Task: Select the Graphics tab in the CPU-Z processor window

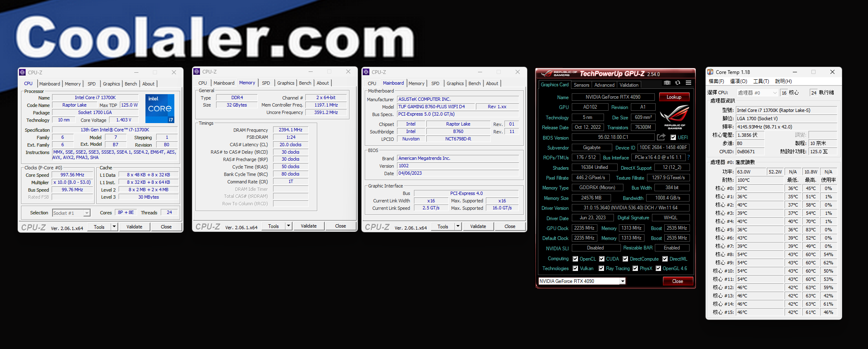Action: pos(111,84)
